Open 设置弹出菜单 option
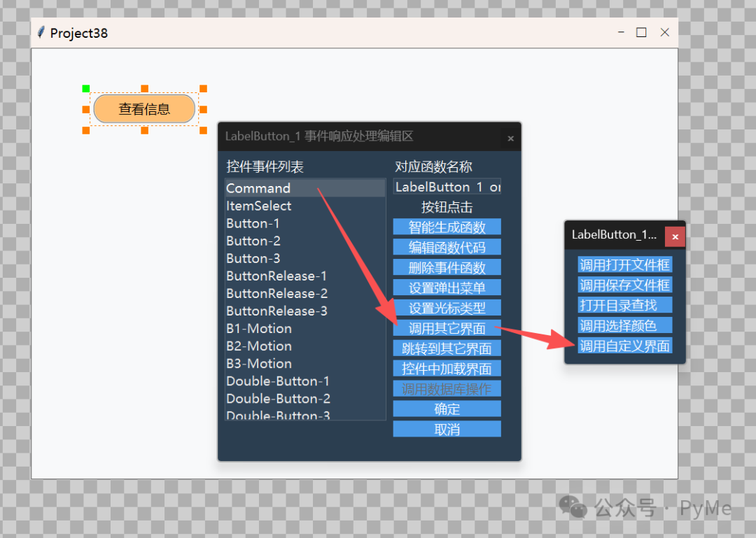 tap(447, 288)
